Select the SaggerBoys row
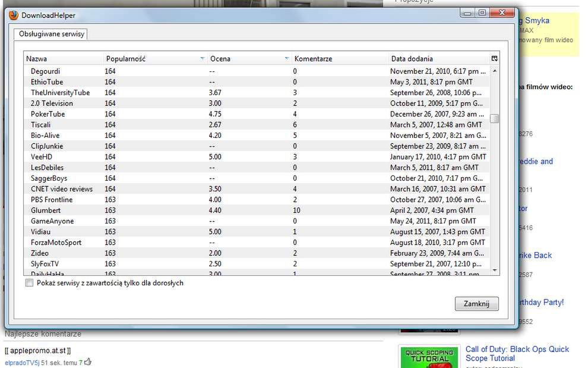This screenshot has height=368, width=588. pyautogui.click(x=257, y=178)
